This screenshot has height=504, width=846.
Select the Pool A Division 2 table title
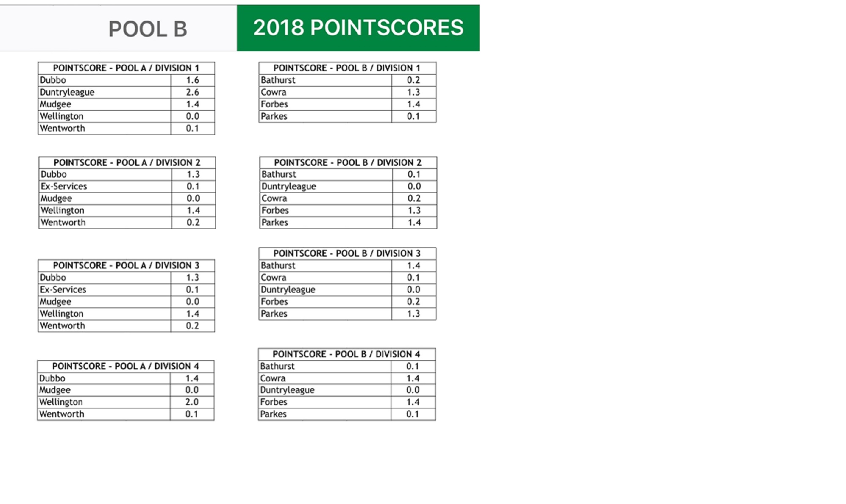(x=127, y=163)
